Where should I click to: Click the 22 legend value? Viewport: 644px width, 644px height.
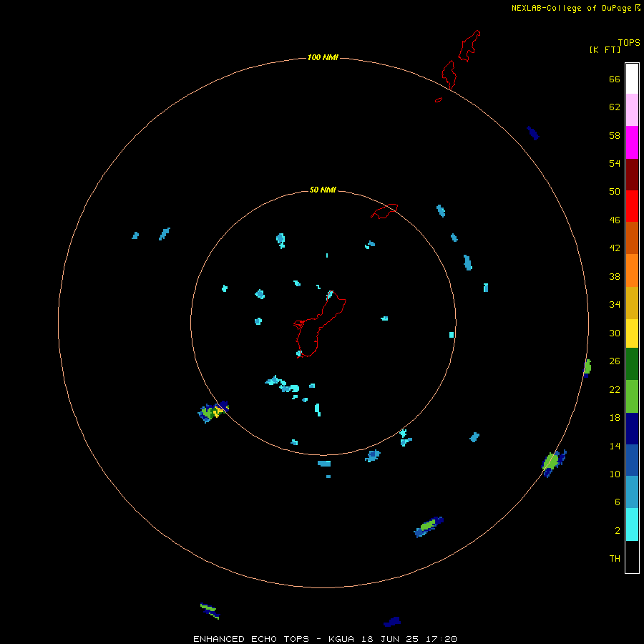tap(615, 390)
